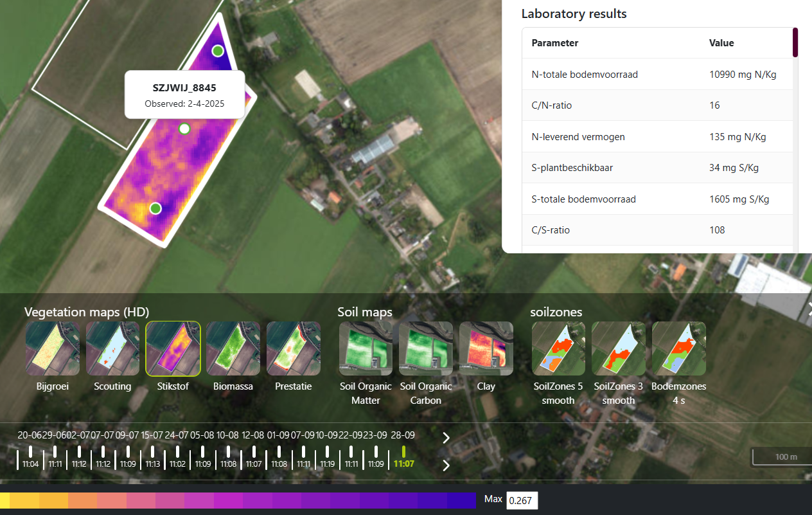The width and height of the screenshot is (812, 515).
Task: Click the top sample point on the field
Action: pos(218,51)
